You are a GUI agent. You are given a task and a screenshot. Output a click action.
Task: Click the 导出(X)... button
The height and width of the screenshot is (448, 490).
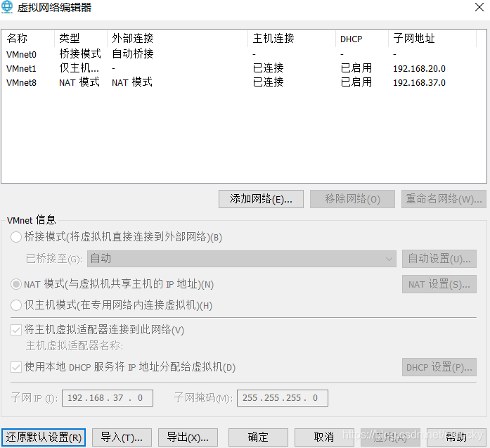click(x=188, y=437)
